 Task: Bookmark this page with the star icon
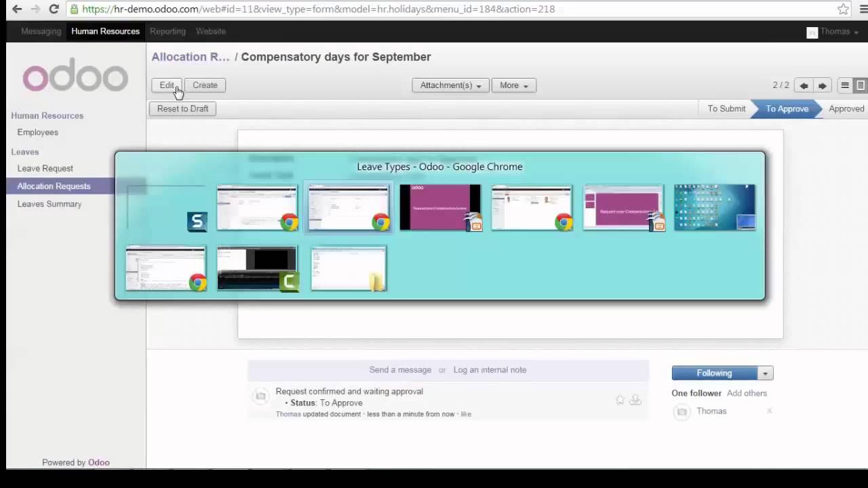coord(843,9)
